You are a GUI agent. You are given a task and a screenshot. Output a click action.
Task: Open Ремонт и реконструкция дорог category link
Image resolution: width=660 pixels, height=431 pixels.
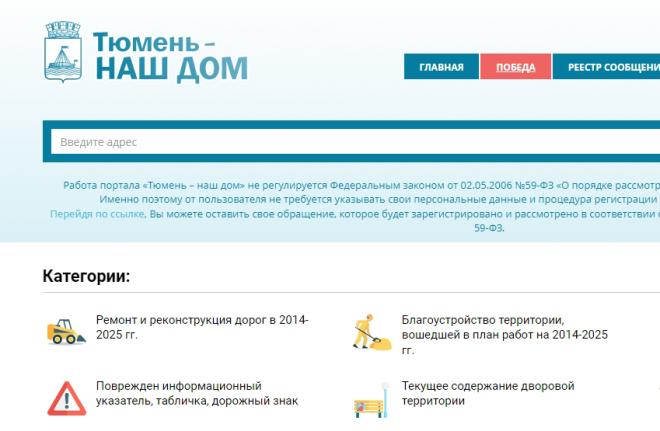[202, 327]
